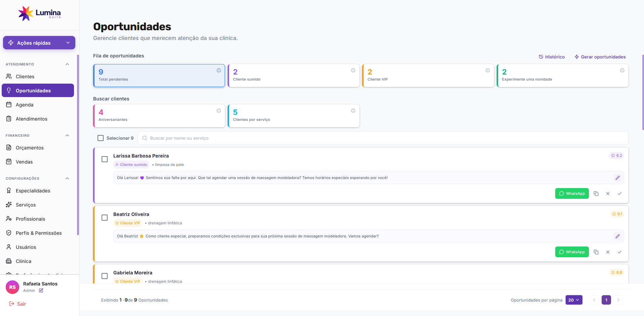This screenshot has height=316, width=644.
Task: Toggle the Selecionar 9 checkbox
Action: [x=101, y=138]
